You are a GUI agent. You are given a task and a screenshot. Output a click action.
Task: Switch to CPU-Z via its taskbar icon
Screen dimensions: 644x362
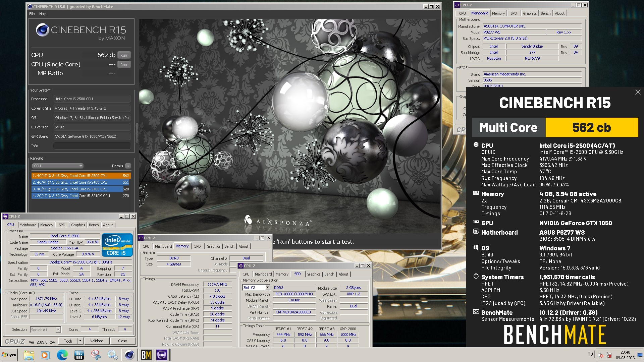162,355
